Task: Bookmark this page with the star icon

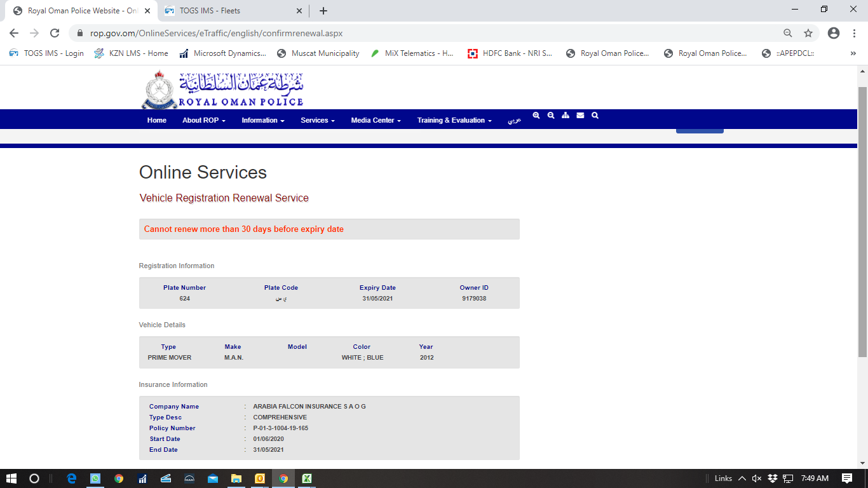Action: click(x=808, y=33)
